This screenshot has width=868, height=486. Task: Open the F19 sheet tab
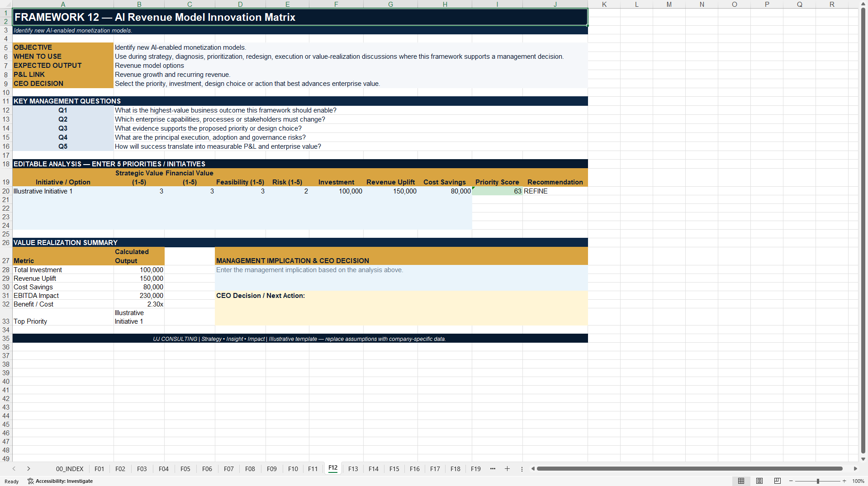(x=476, y=469)
